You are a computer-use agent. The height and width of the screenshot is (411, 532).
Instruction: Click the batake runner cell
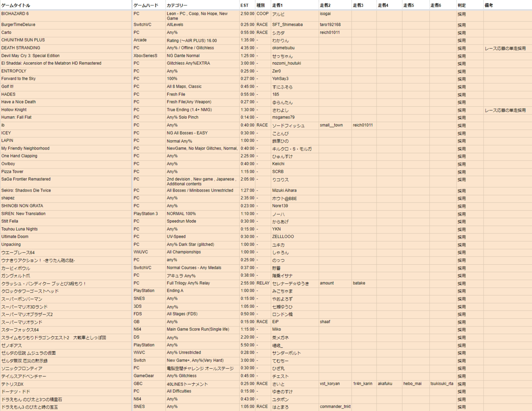click(x=364, y=283)
